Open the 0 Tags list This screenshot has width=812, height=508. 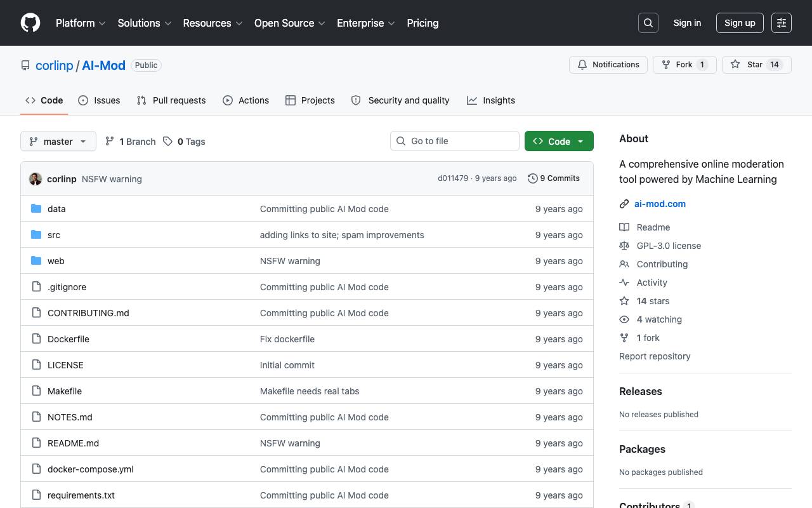point(184,142)
